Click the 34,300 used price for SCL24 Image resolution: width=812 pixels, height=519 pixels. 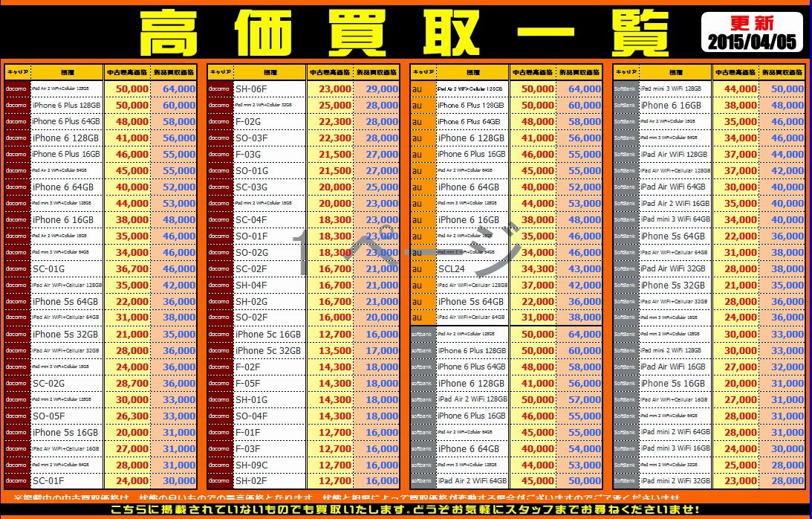(538, 269)
